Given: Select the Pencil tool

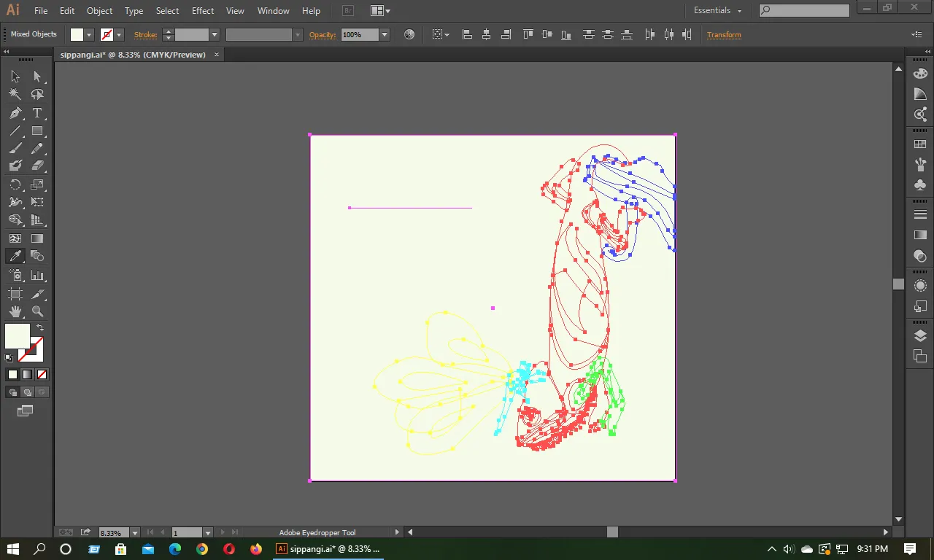Looking at the screenshot, I should (x=37, y=149).
